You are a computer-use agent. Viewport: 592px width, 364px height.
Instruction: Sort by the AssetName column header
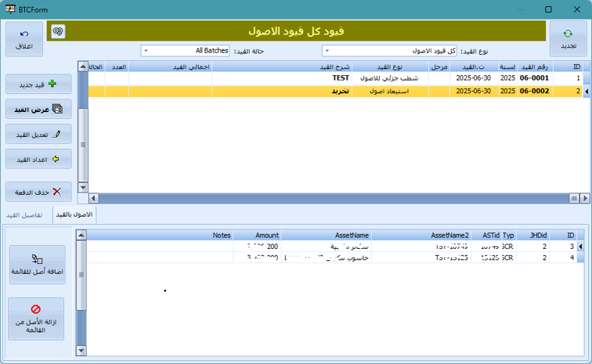pyautogui.click(x=326, y=235)
